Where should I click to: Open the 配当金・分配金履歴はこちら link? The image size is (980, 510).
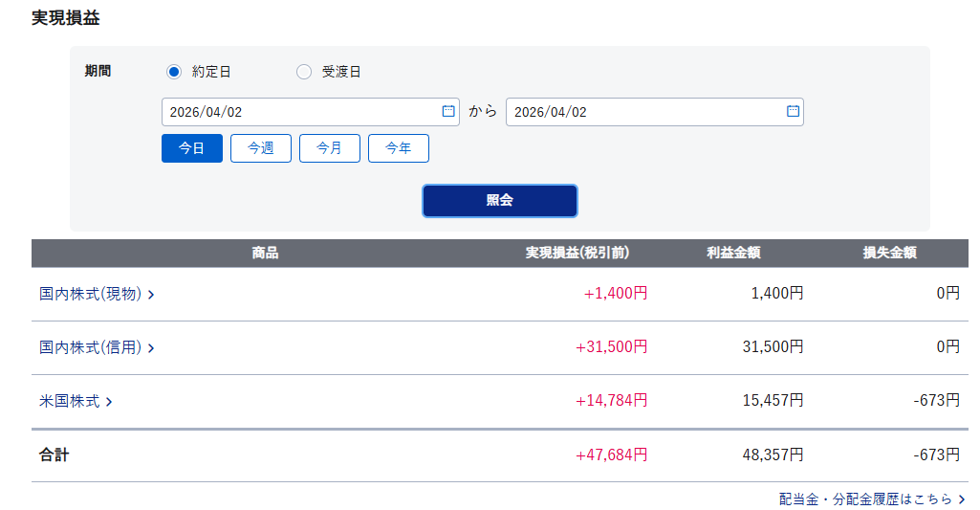point(865,499)
